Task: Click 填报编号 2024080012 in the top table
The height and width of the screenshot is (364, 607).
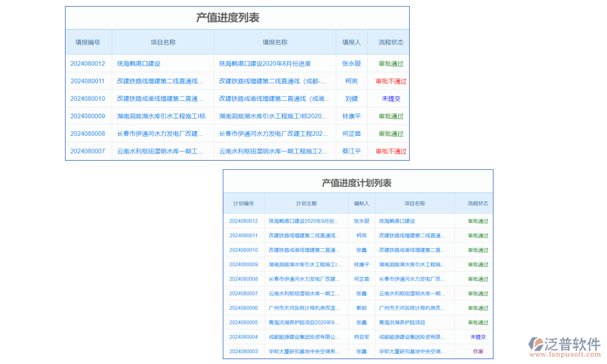Action: click(x=88, y=63)
